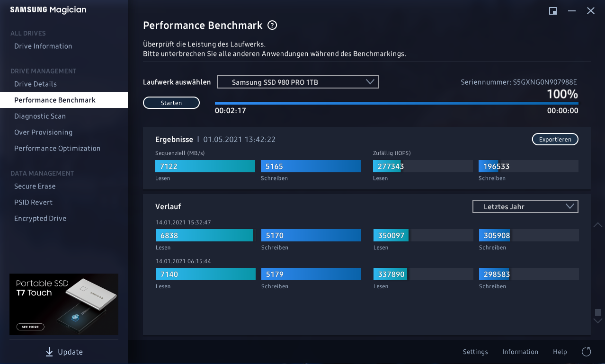Open Performance Optimization
Image resolution: width=605 pixels, height=364 pixels.
point(57,148)
